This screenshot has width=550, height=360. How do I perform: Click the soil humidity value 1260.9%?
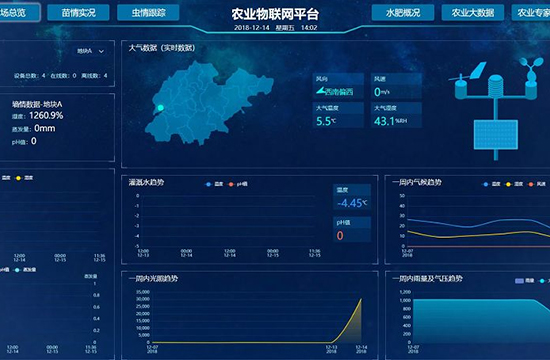click(46, 116)
